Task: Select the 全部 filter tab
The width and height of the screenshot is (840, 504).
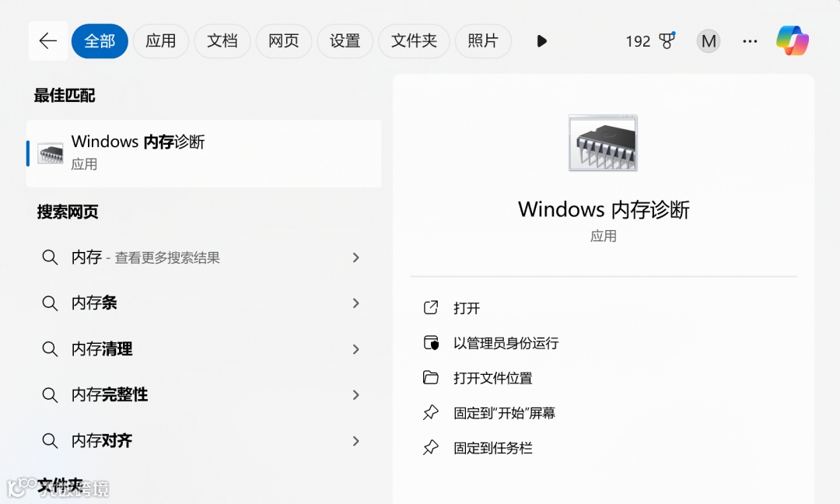Action: pos(100,40)
